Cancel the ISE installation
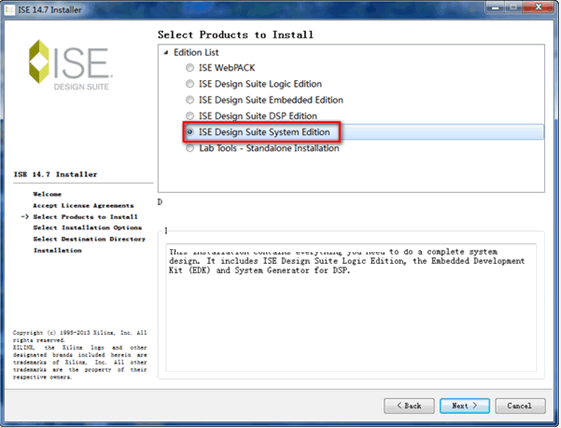The width and height of the screenshot is (561, 428). [x=520, y=406]
